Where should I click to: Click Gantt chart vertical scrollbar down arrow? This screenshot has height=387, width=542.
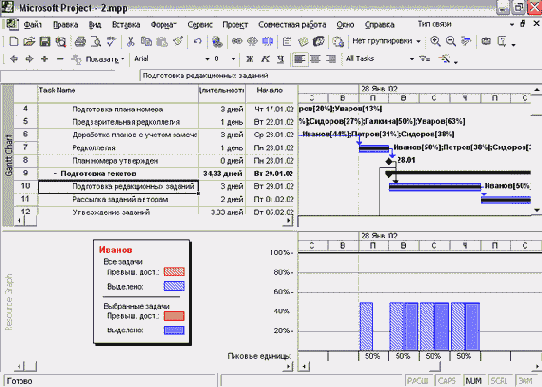[536, 210]
